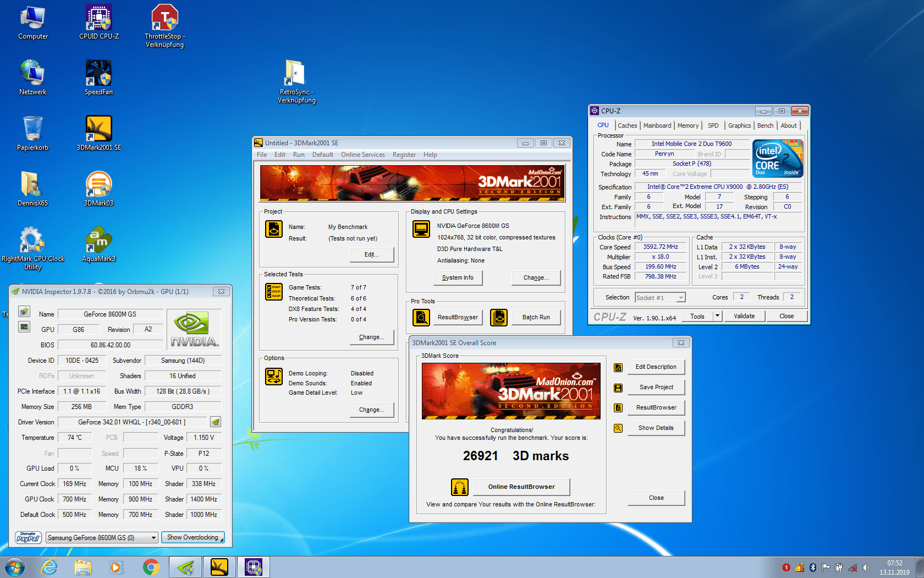Open the AquaMark3 desktop icon
Viewport: 924px width, 578px height.
pyautogui.click(x=99, y=244)
